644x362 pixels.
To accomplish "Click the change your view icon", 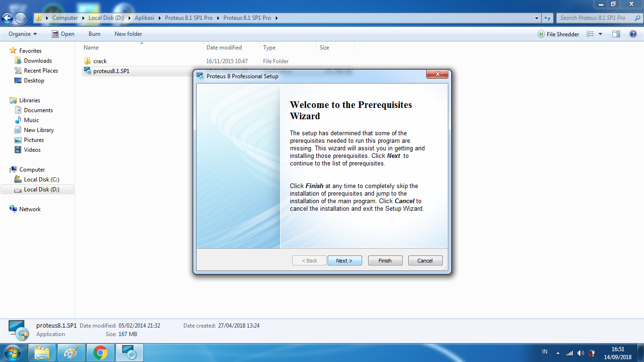I will click(590, 34).
